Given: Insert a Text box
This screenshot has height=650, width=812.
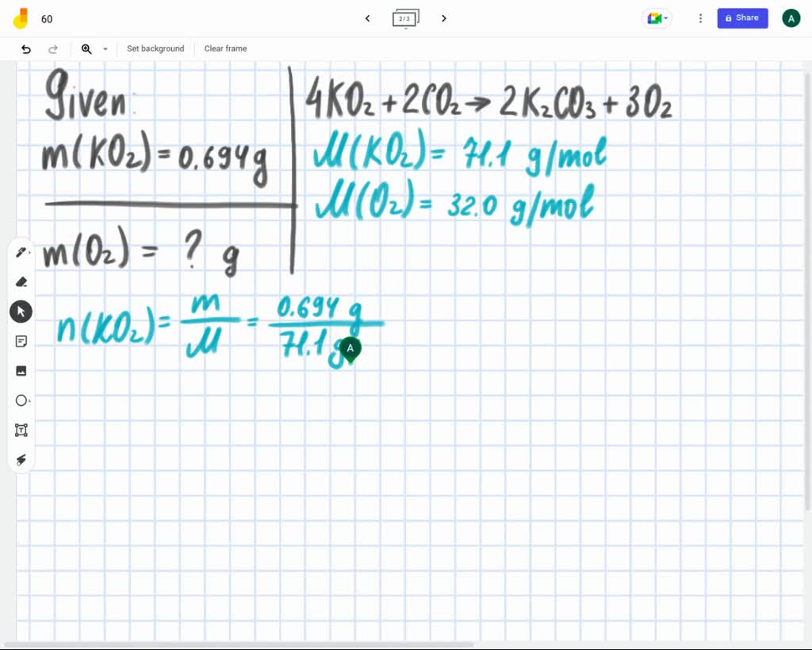Looking at the screenshot, I should (x=21, y=430).
